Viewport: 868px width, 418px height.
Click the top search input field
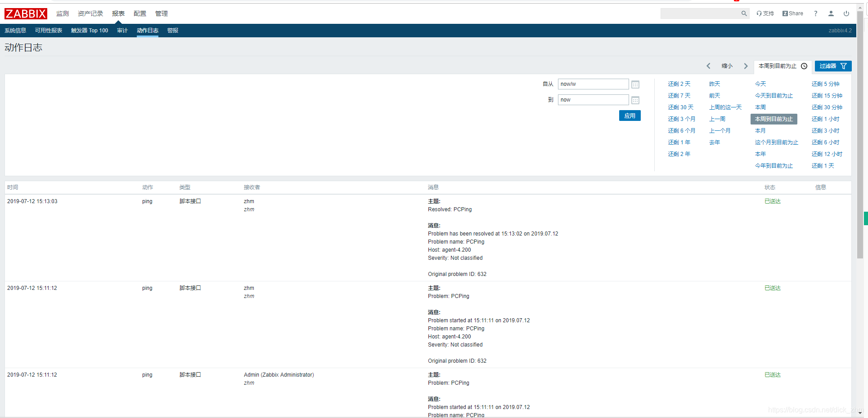click(x=700, y=13)
